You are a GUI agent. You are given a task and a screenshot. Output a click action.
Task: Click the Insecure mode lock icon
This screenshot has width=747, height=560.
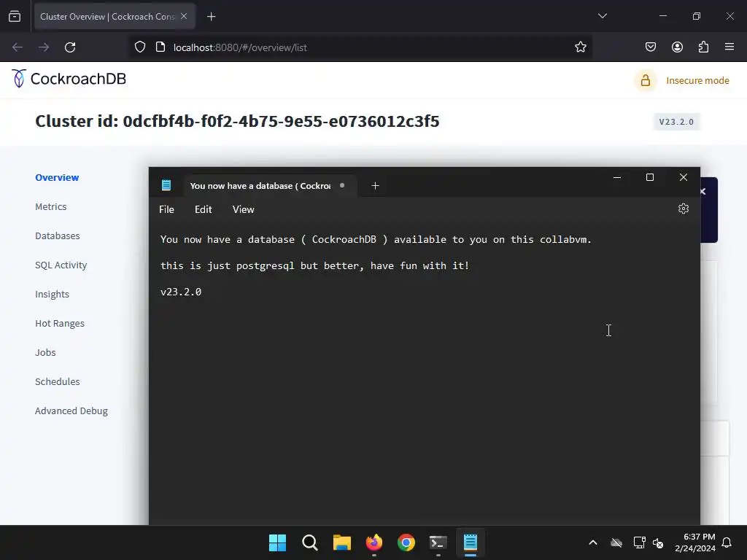coord(645,80)
